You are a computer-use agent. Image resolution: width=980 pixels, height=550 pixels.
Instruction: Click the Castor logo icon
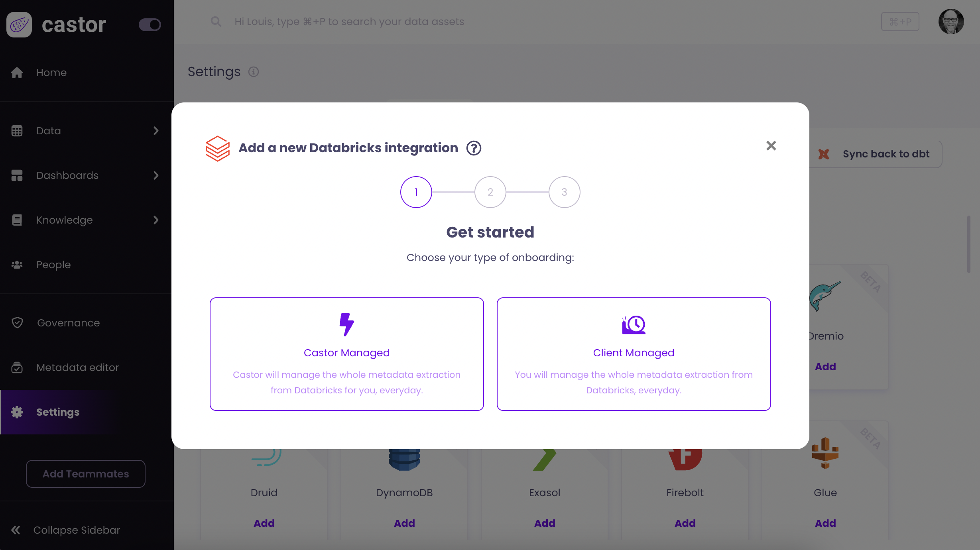coord(19,25)
